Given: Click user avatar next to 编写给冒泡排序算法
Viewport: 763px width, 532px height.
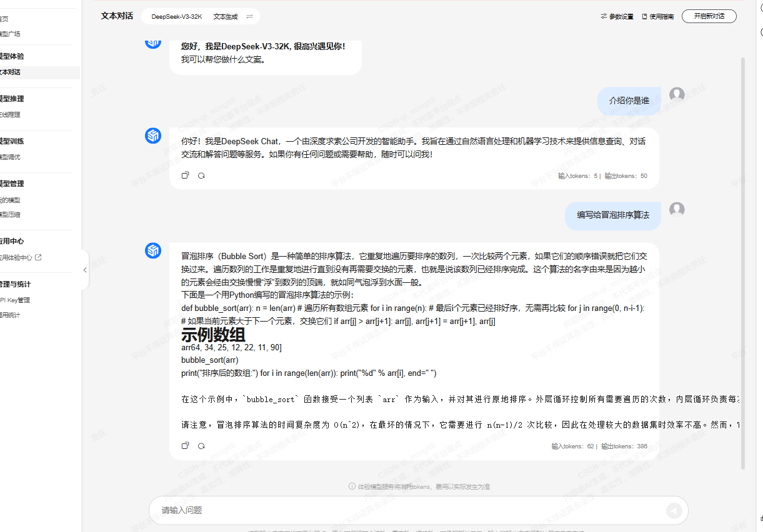Looking at the screenshot, I should tap(677, 209).
